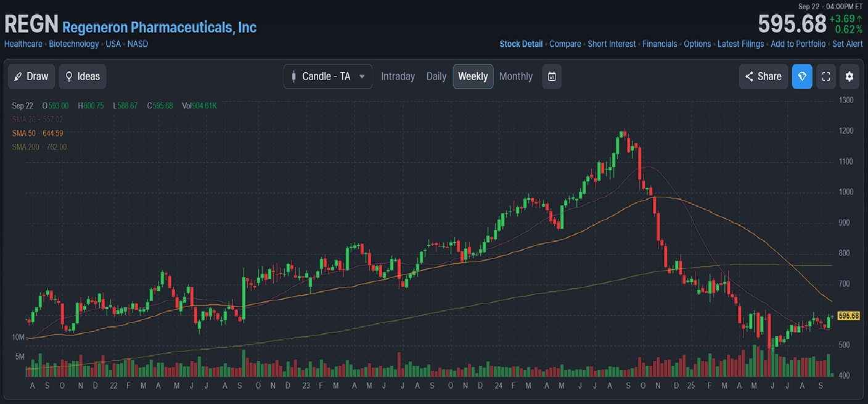Click the 1000 price axis label
Screen dimensions: 868x404
pyautogui.click(x=846, y=192)
